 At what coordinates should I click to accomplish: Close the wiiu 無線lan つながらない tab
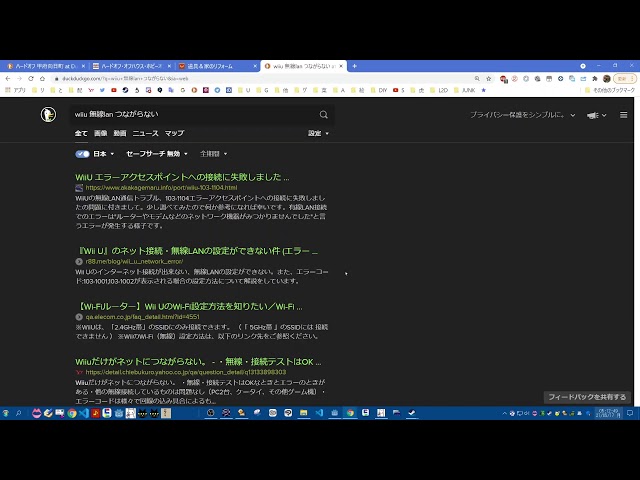pos(341,66)
